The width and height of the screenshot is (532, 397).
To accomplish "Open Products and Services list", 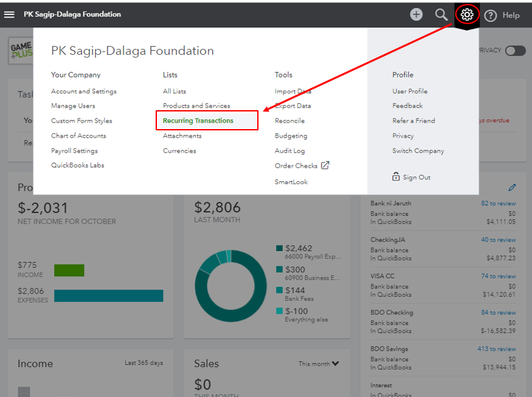I will (x=196, y=106).
